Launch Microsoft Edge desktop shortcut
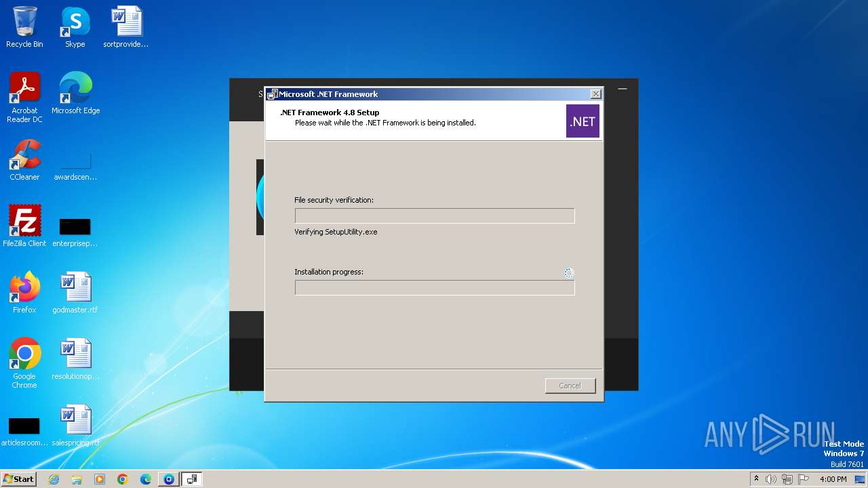 tap(75, 93)
